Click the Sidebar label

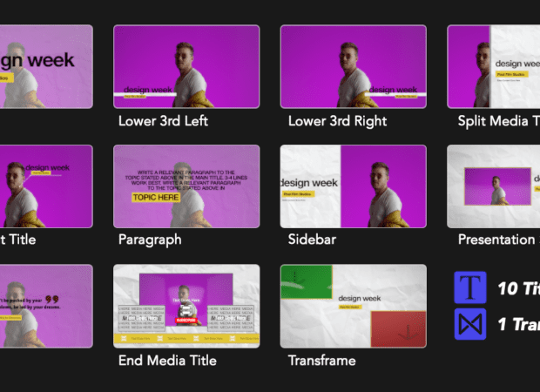pyautogui.click(x=312, y=240)
